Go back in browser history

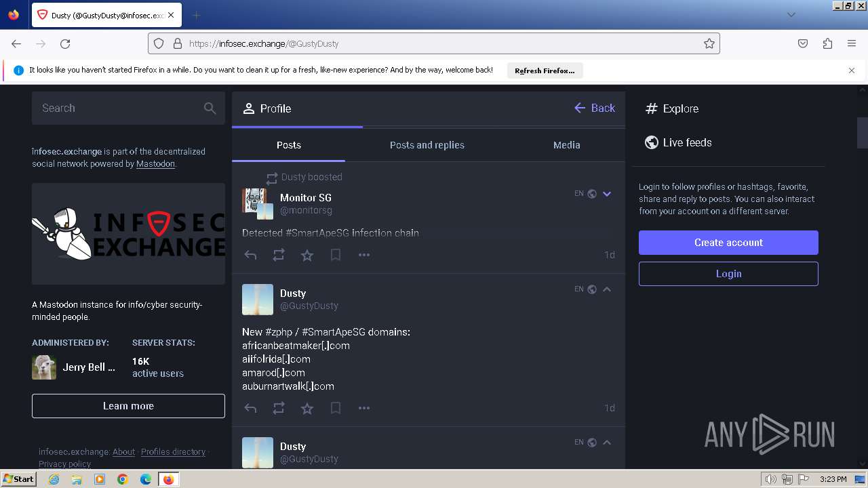pyautogui.click(x=16, y=43)
